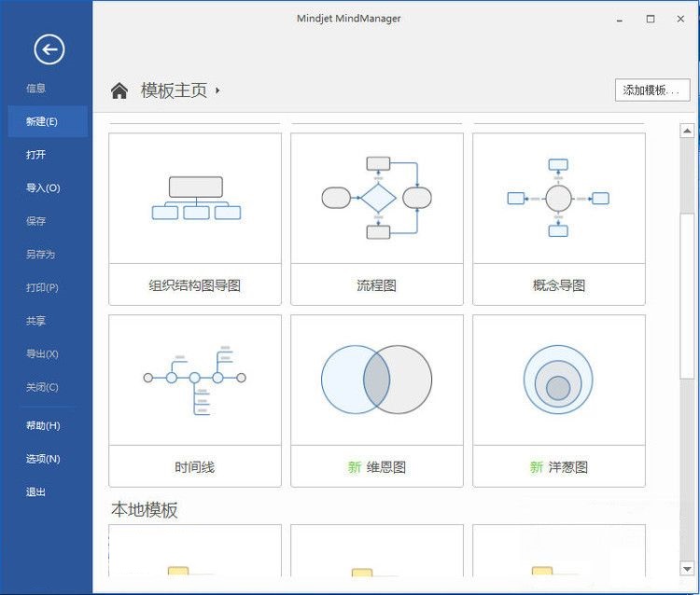Click the 组织结构图导图 label
The height and width of the screenshot is (595, 700).
coord(195,285)
